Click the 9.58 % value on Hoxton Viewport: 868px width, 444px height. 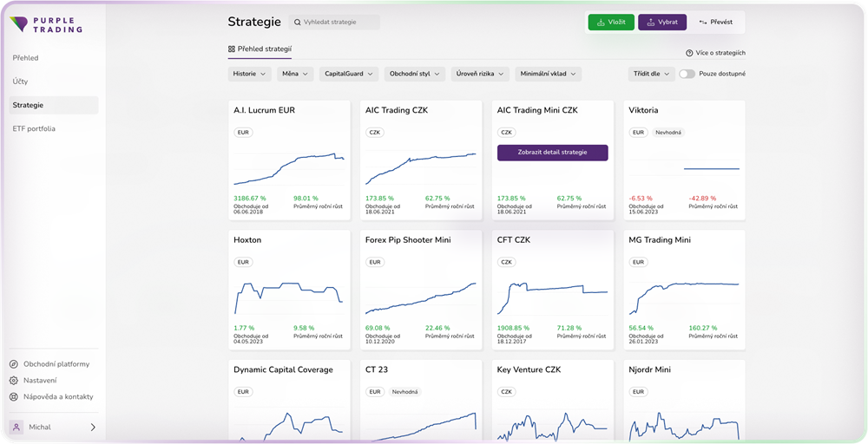click(x=304, y=328)
